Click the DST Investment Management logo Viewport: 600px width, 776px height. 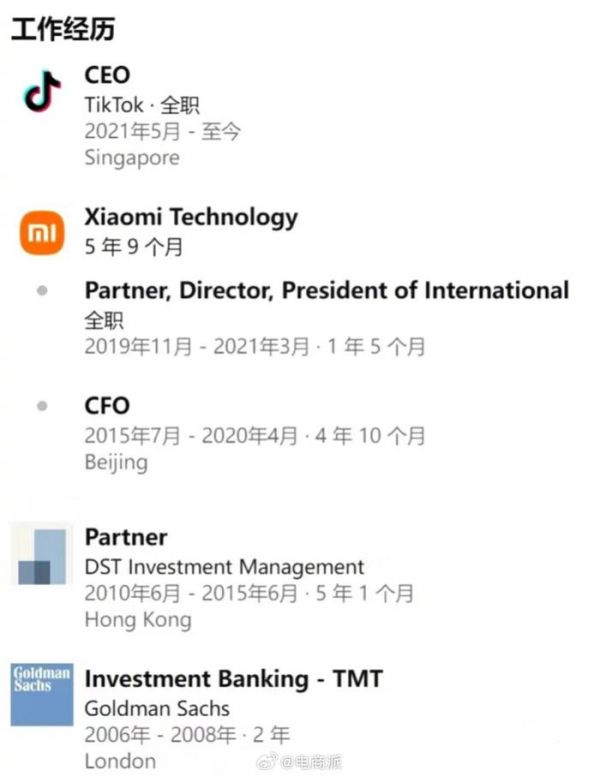click(42, 553)
